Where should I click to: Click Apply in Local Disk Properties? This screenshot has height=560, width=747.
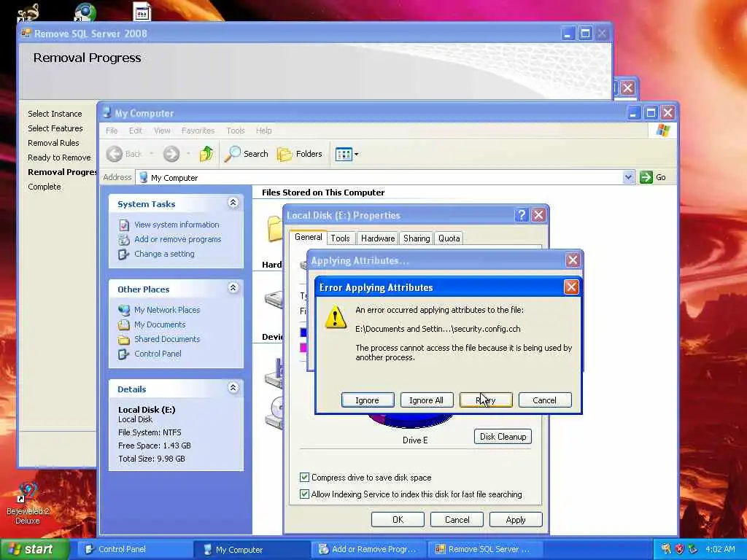tap(516, 519)
